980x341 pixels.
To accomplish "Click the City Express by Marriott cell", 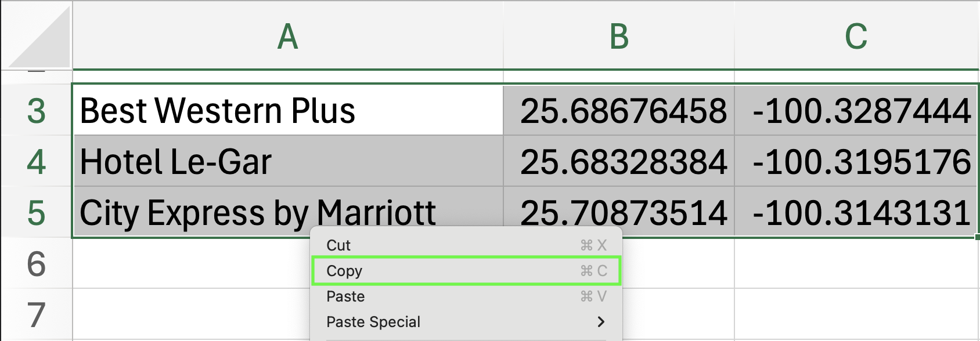I will point(192,212).
